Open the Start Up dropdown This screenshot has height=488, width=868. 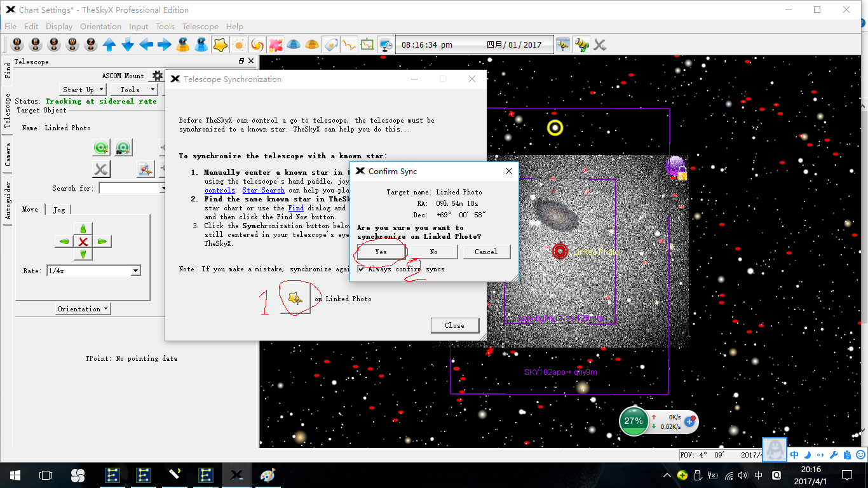click(83, 90)
